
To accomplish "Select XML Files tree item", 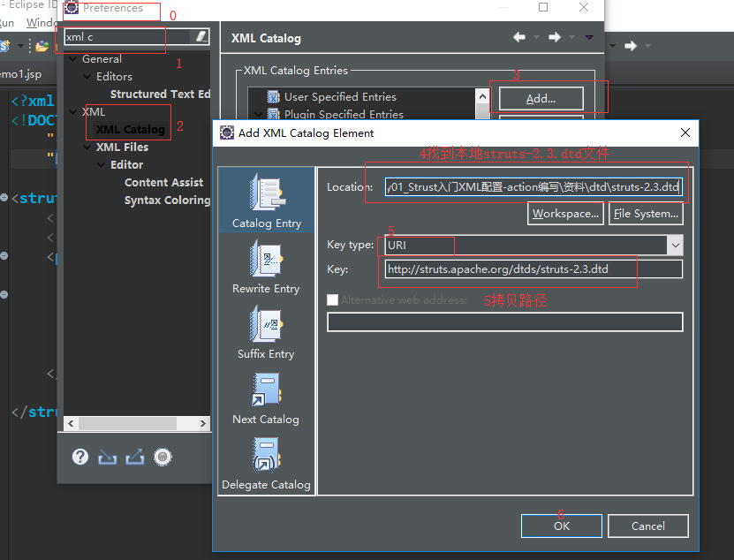I will point(122,147).
